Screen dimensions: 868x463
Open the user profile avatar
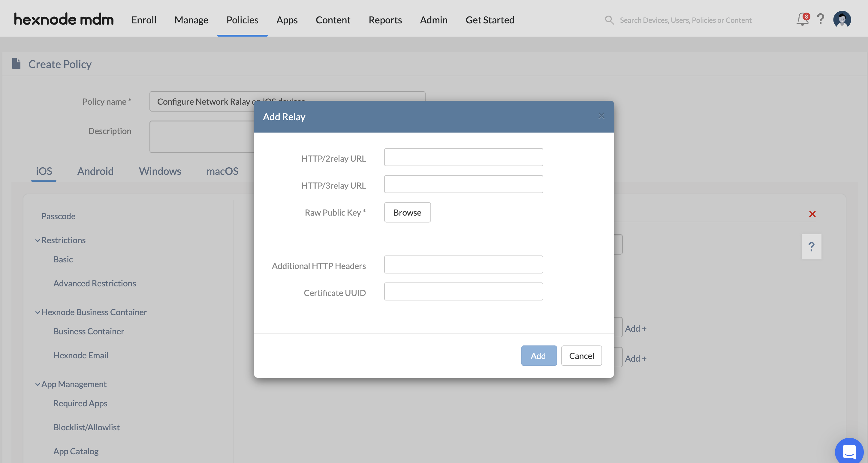(842, 19)
